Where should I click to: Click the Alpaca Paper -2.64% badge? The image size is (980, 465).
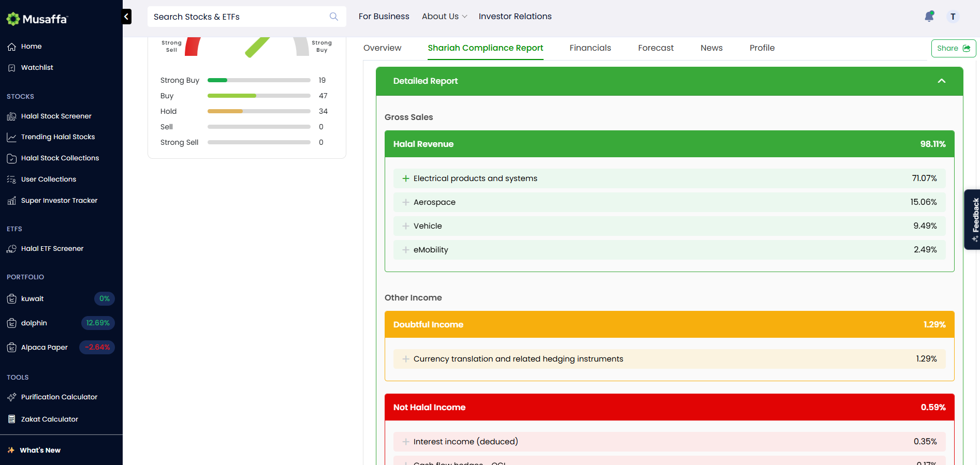click(97, 348)
